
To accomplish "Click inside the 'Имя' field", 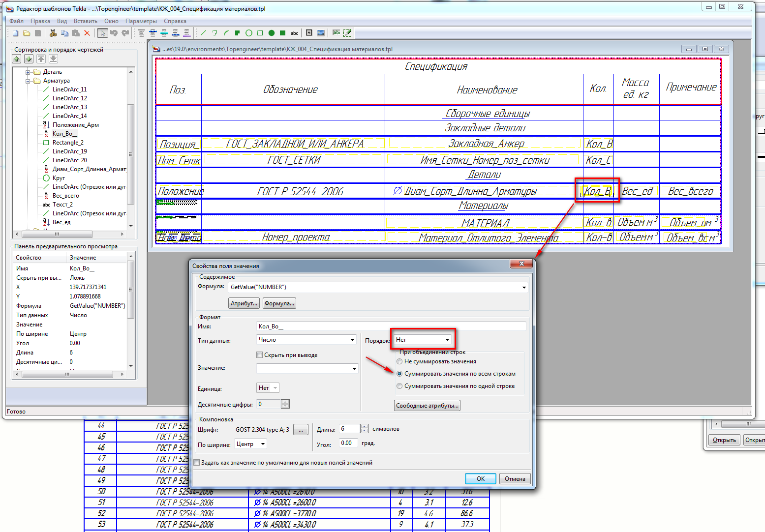I will [x=391, y=326].
